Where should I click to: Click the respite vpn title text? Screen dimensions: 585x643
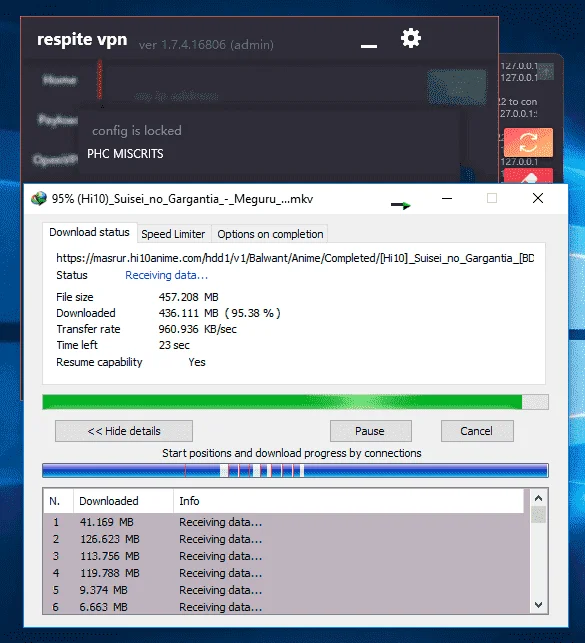(82, 40)
